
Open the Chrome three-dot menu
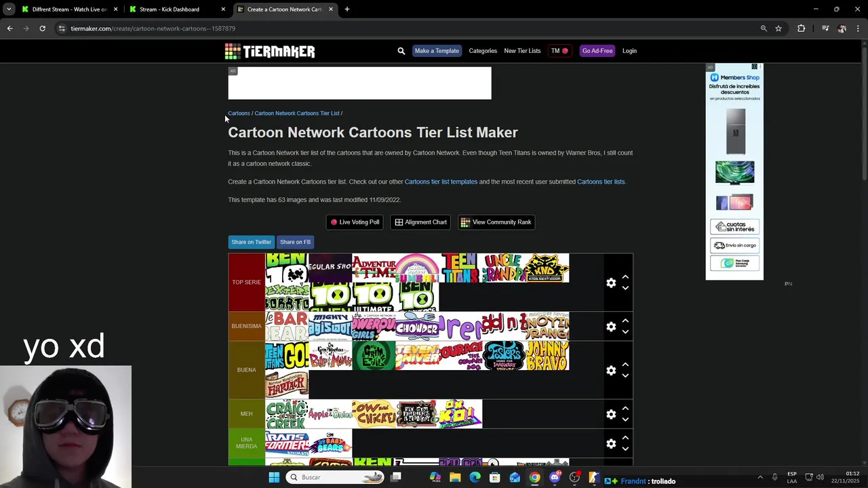coord(859,28)
